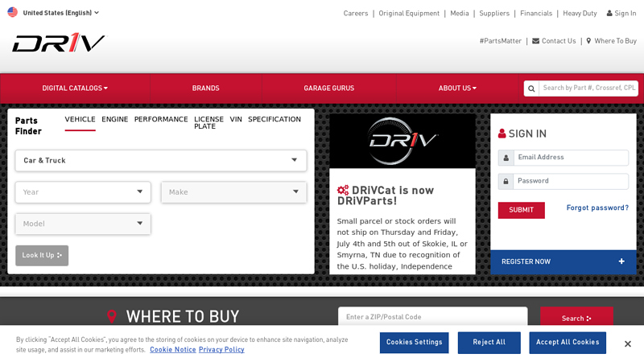Click the Contact Us link text

(x=559, y=41)
